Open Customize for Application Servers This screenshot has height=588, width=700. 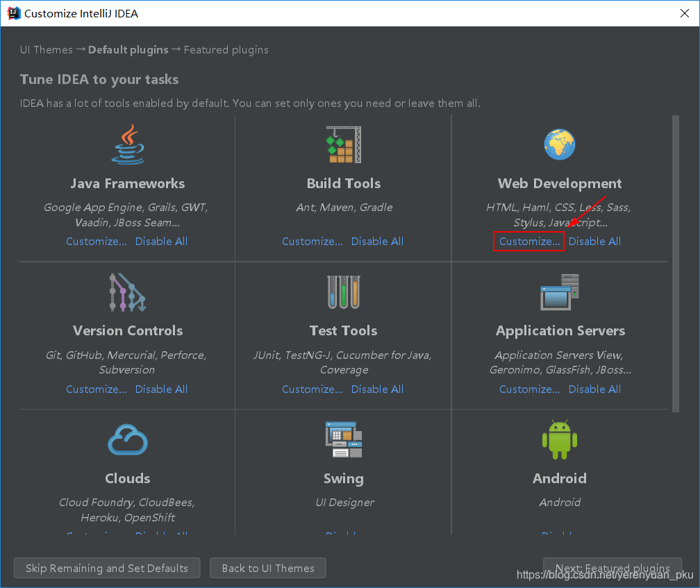[529, 389]
